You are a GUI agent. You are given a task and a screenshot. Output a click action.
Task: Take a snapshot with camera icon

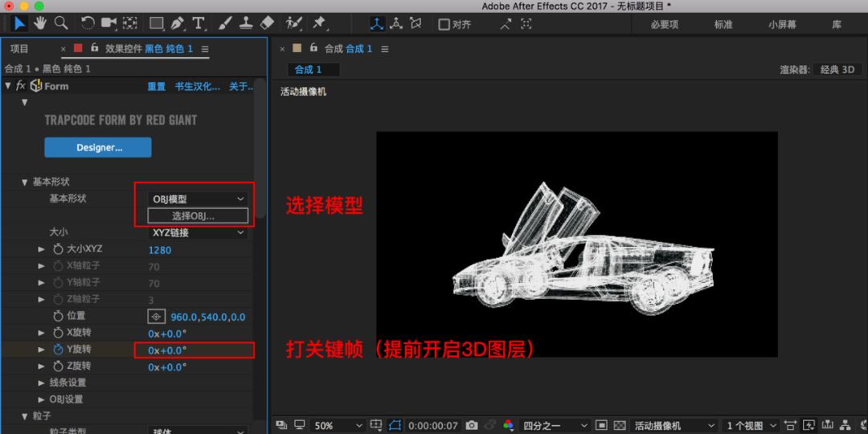coord(472,425)
